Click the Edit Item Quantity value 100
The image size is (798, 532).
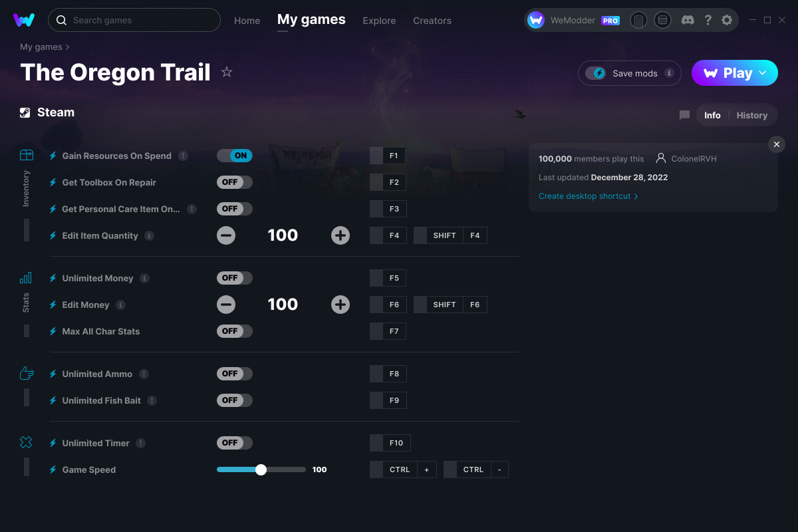[x=283, y=235]
